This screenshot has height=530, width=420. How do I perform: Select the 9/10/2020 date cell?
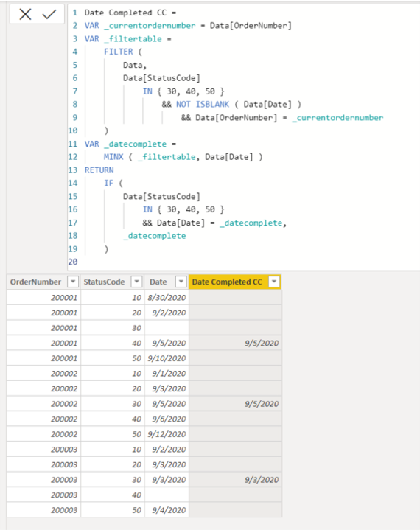(x=167, y=358)
